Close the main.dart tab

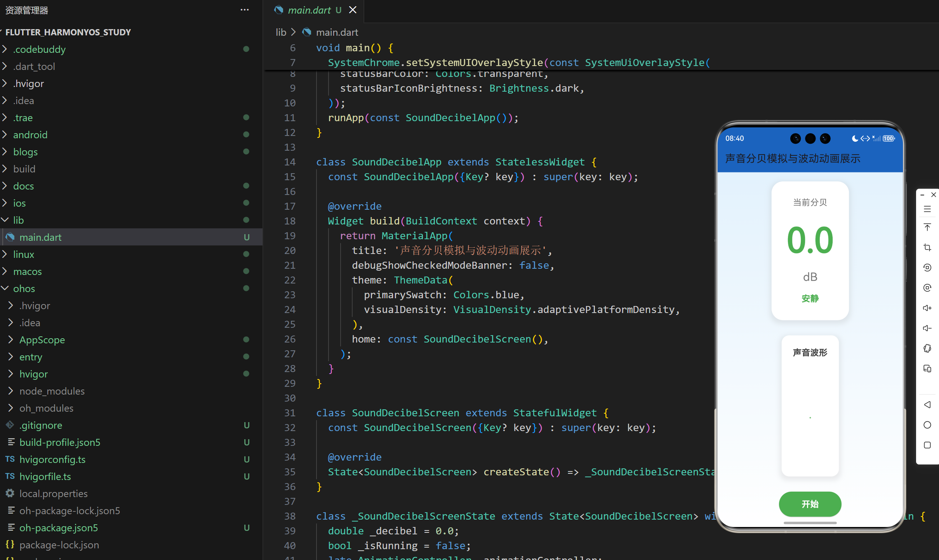[353, 10]
